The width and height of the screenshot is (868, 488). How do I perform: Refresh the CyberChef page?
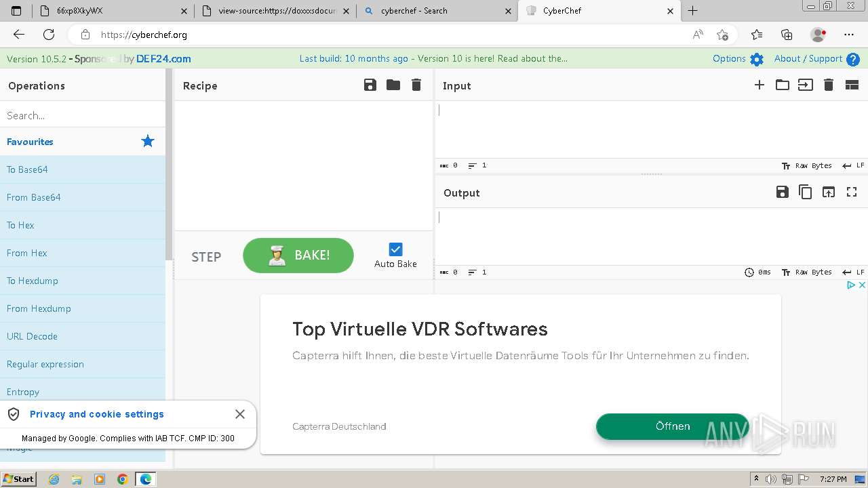point(49,35)
